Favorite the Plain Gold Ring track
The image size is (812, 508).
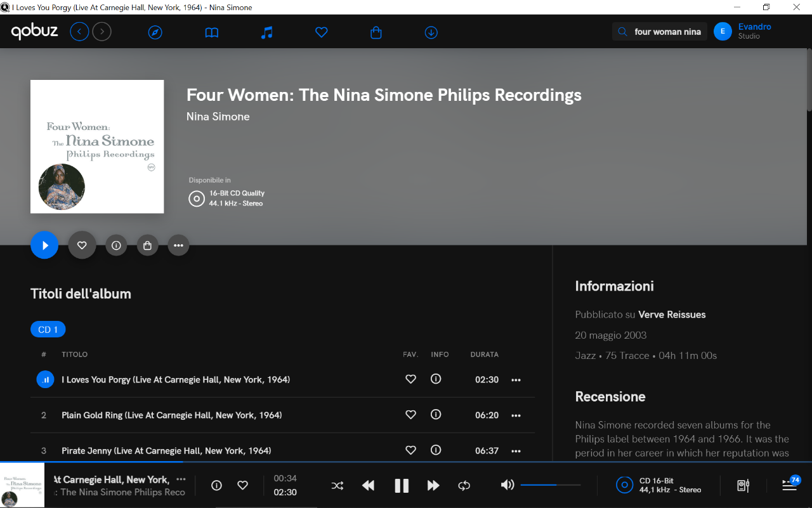click(411, 415)
